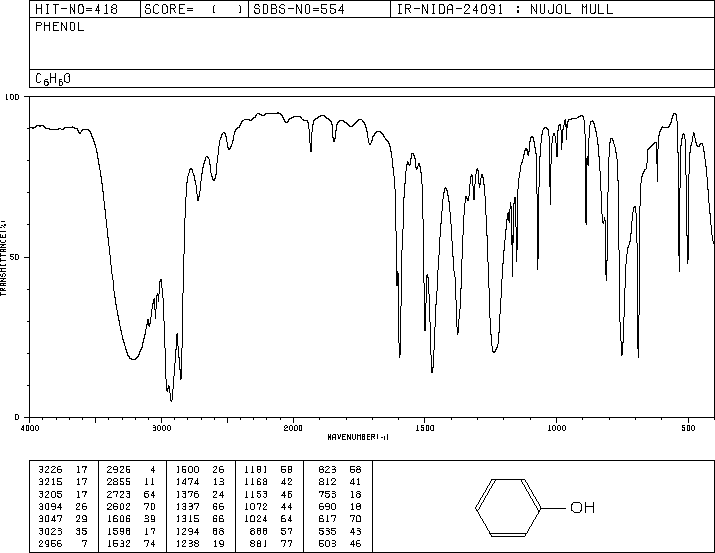Select peak value 1072 in the table

[256, 506]
